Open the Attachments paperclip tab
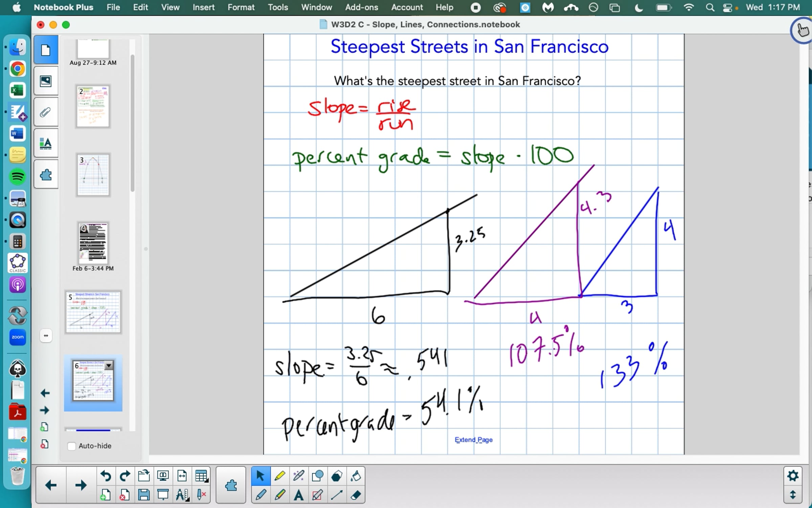This screenshot has height=508, width=812. [x=46, y=112]
